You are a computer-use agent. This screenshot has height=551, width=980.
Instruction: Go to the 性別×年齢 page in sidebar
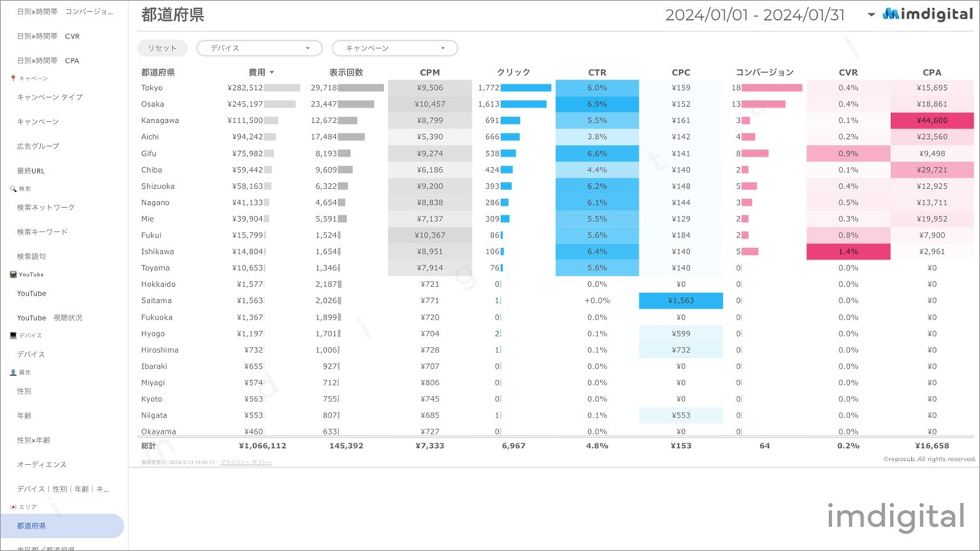tap(34, 440)
